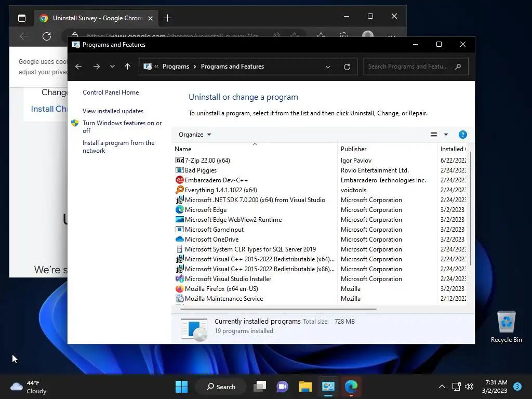Image resolution: width=532 pixels, height=399 pixels.
Task: Click the SQL Server CLR Types icon
Action: (179, 249)
